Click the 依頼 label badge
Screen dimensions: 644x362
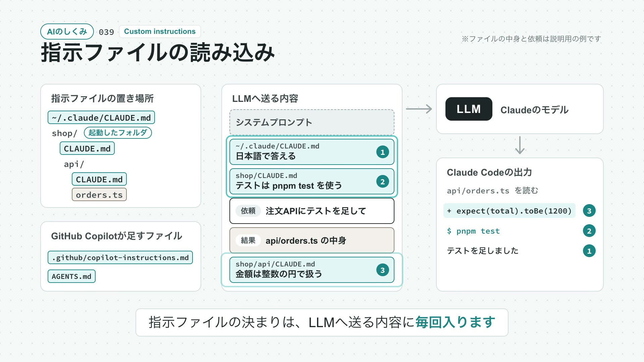[x=248, y=211]
